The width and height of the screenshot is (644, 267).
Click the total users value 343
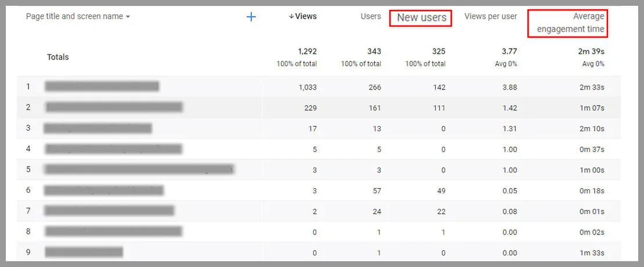click(374, 51)
